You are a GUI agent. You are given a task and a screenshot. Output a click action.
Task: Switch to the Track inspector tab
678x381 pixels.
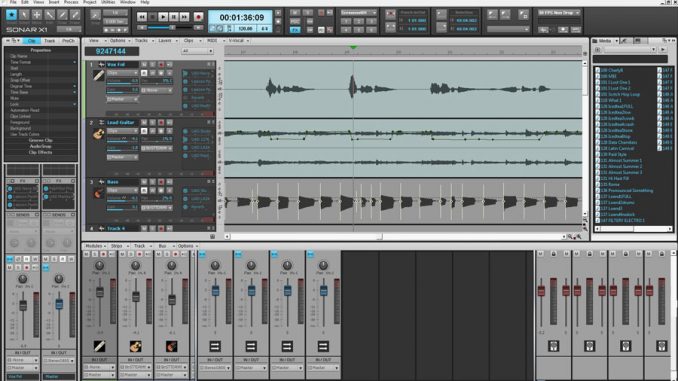point(50,41)
